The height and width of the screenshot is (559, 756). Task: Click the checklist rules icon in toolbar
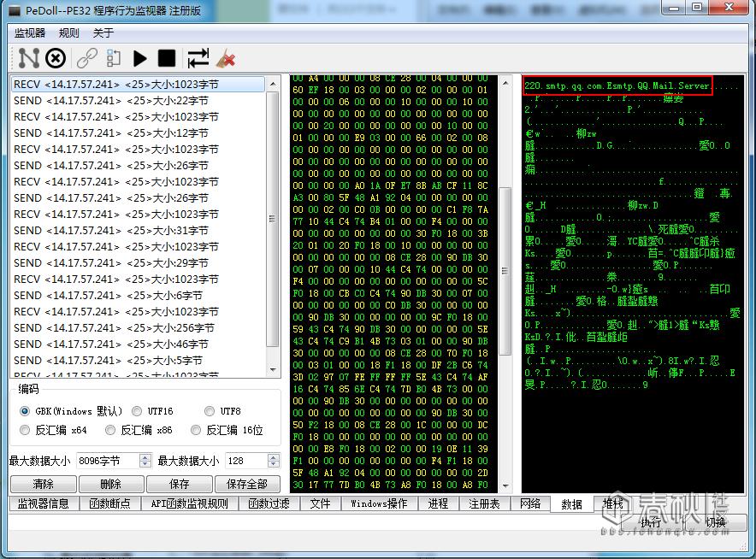114,58
